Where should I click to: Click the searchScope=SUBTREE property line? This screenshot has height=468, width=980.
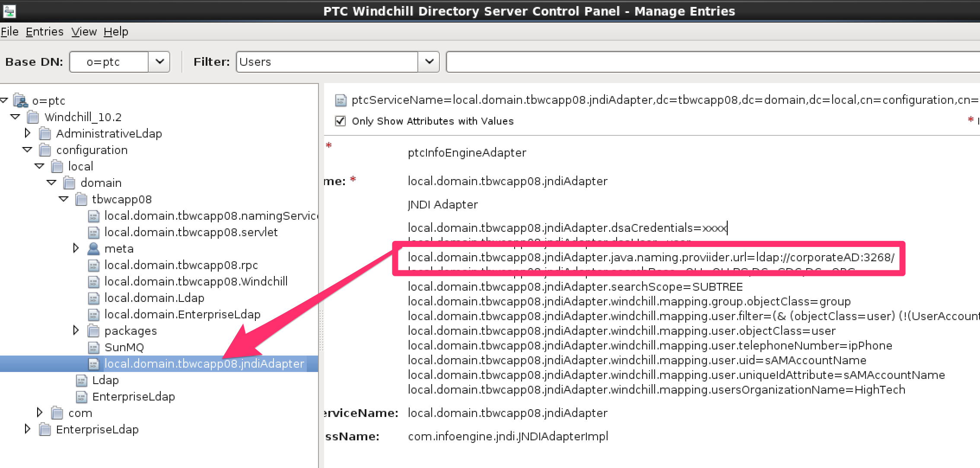coord(575,287)
